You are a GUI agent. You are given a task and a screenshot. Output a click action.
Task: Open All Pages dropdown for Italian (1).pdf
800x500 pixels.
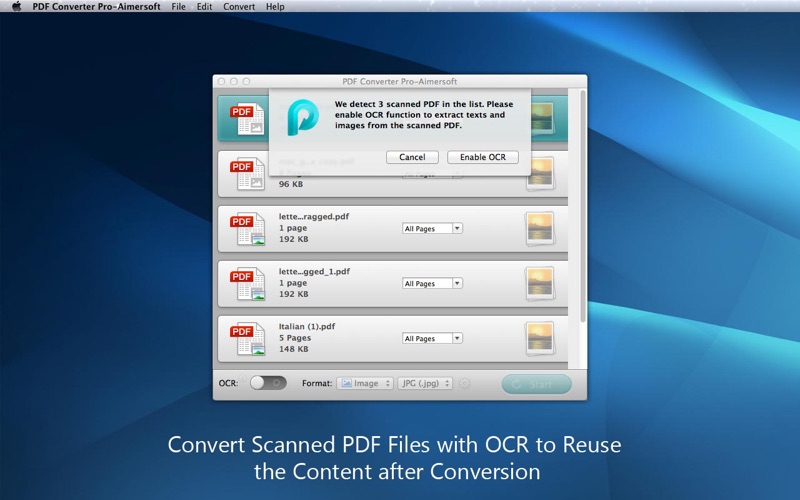coord(432,338)
